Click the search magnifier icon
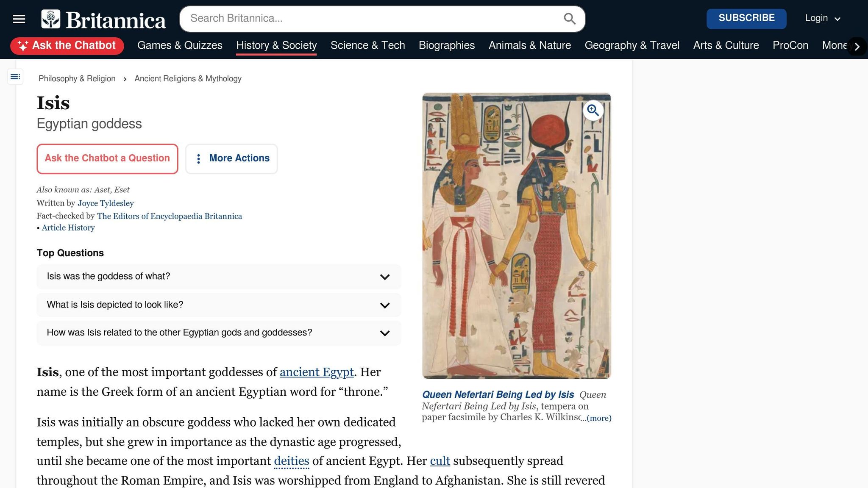868x488 pixels. coord(569,19)
